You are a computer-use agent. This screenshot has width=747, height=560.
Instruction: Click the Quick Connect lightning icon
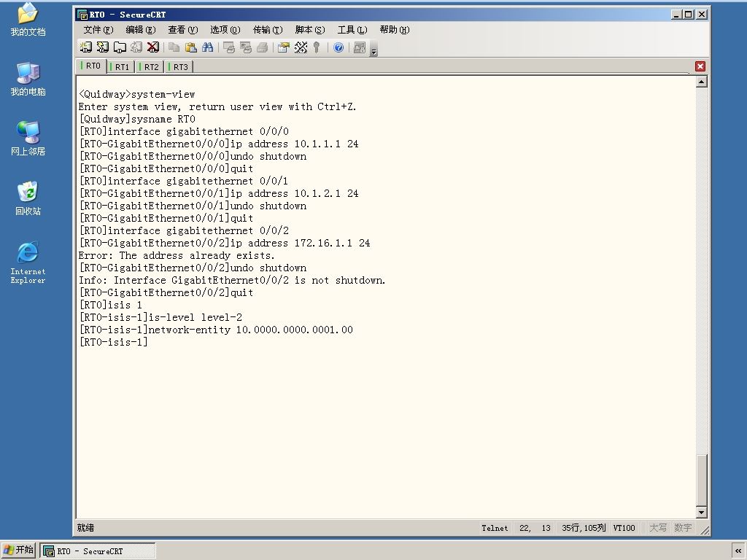click(x=102, y=47)
